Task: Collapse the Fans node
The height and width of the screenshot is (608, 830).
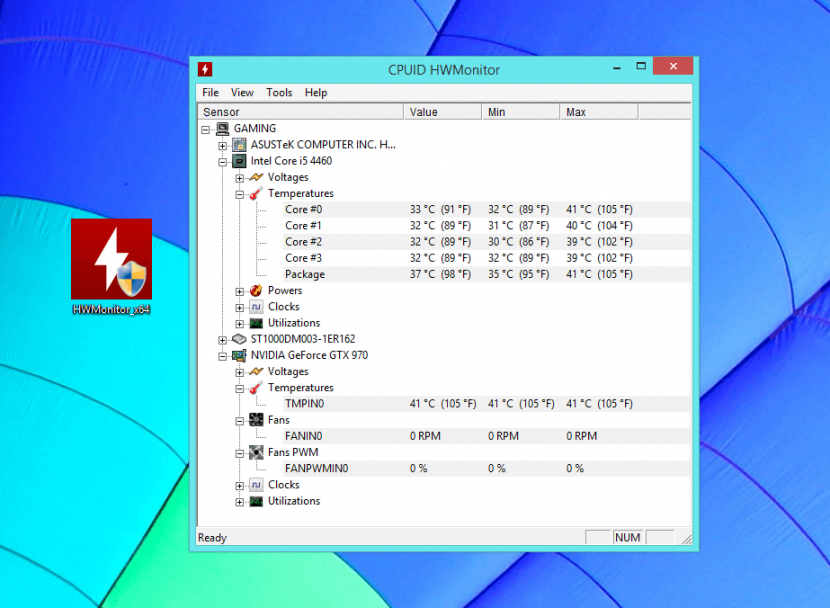Action: coord(240,421)
